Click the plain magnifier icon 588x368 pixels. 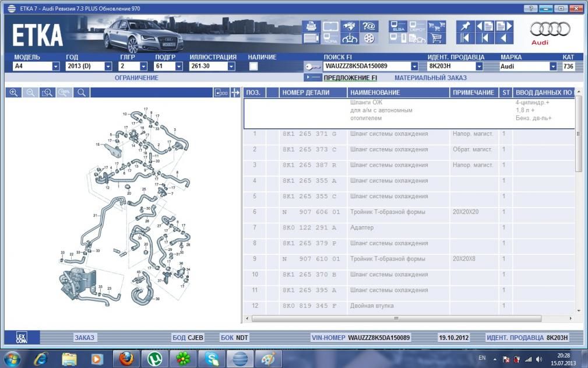click(82, 93)
